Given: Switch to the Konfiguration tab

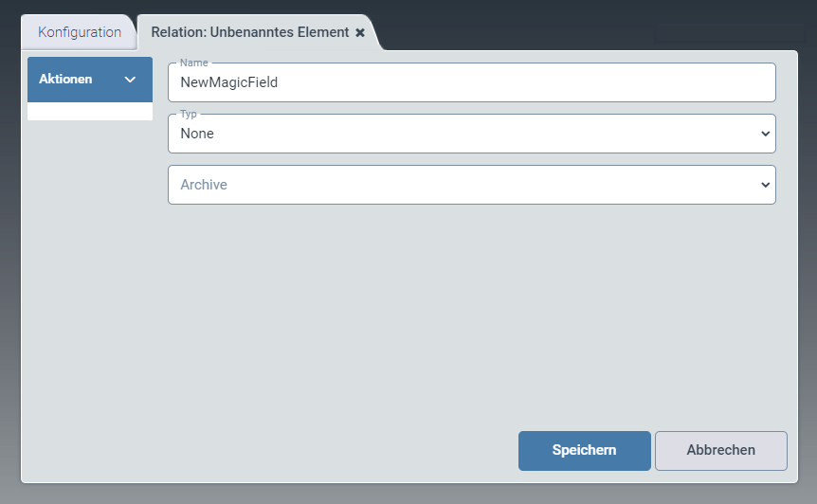Looking at the screenshot, I should tap(80, 32).
